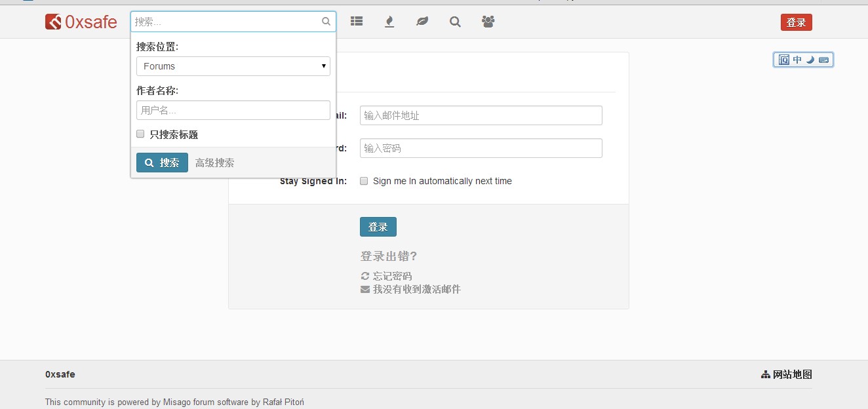Submit the form with the blue 登录 button

tap(378, 227)
